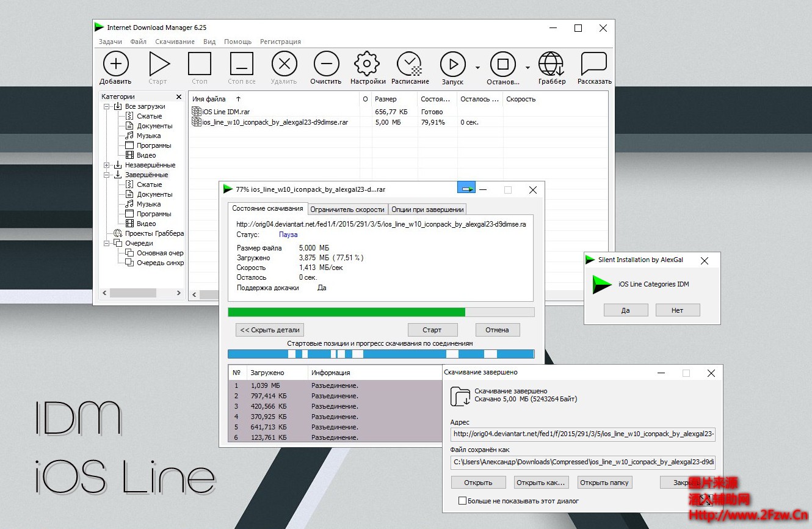Open the Расписание scheduler icon
The image size is (812, 529).
[x=410, y=64]
